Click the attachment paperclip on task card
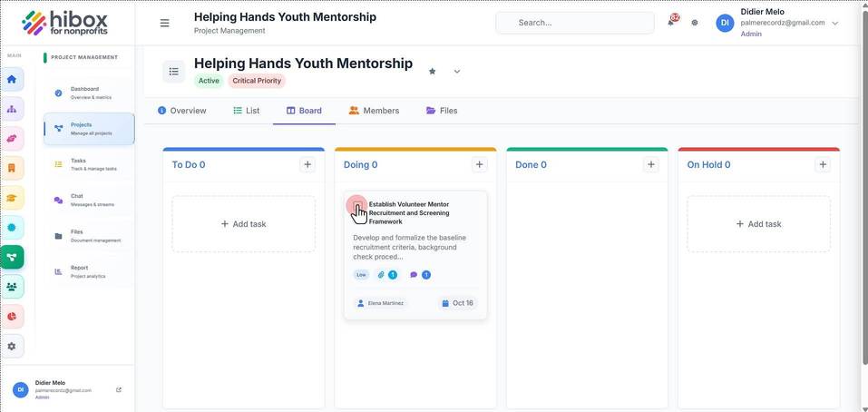The image size is (868, 412). point(381,275)
